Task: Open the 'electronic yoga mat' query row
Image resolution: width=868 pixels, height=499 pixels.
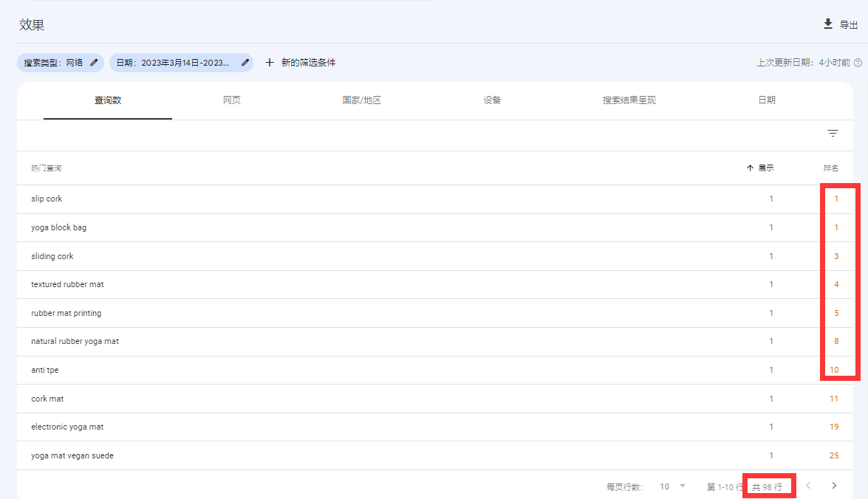Action: 67,427
